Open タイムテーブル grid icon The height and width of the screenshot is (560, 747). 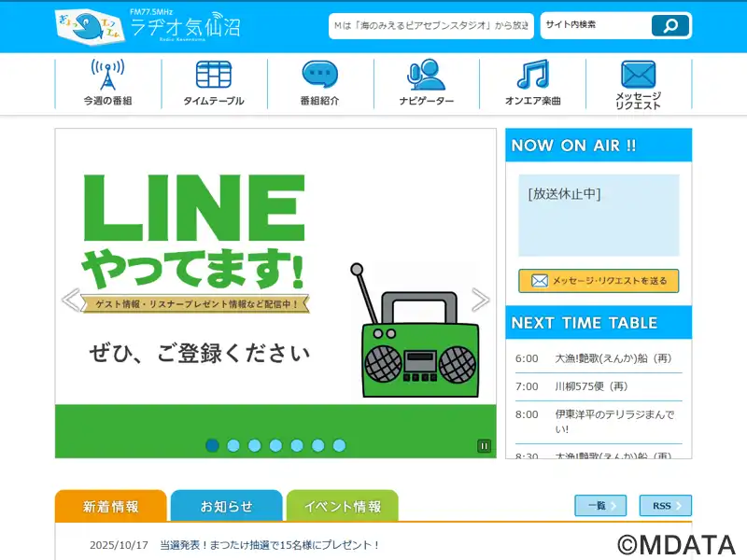214,75
